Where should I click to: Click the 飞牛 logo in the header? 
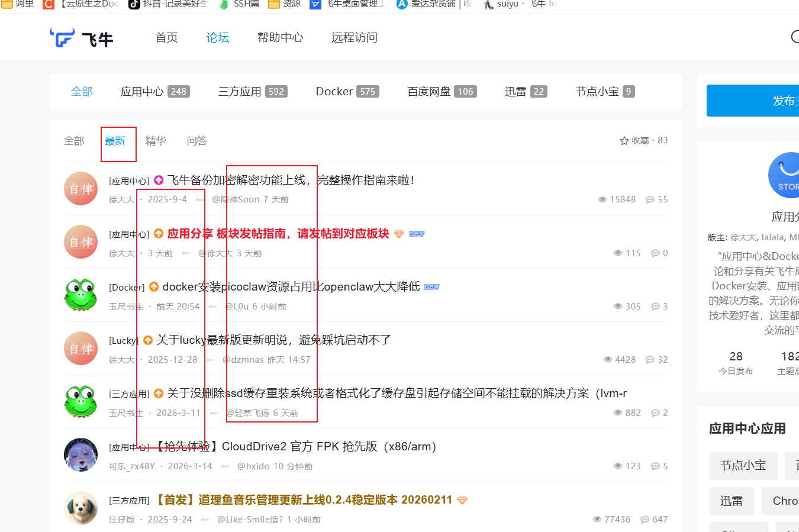tap(82, 38)
